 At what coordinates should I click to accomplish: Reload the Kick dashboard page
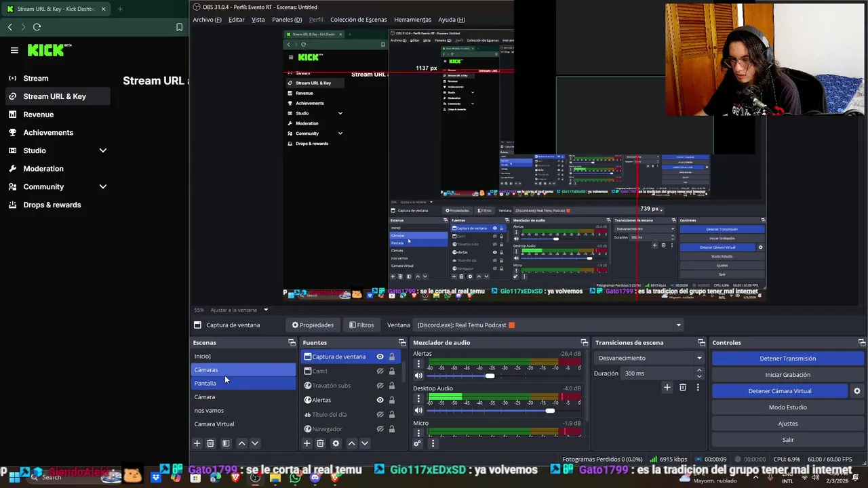coord(37,27)
